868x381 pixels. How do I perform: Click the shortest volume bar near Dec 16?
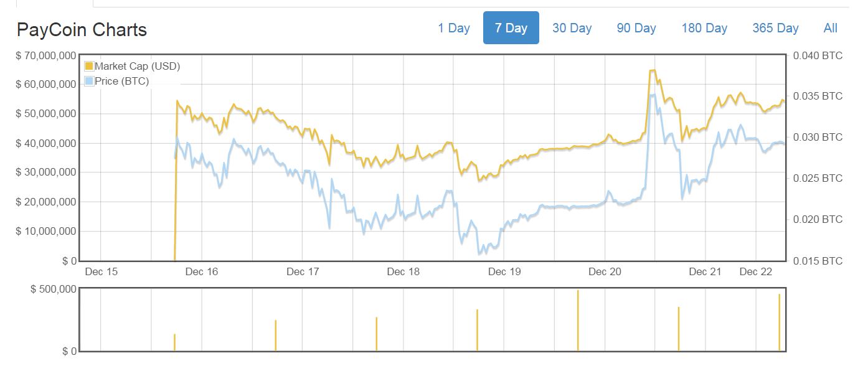click(x=174, y=342)
